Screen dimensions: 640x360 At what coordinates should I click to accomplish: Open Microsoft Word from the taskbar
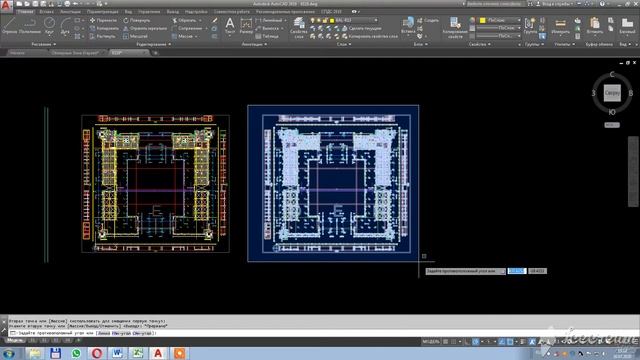(x=118, y=353)
